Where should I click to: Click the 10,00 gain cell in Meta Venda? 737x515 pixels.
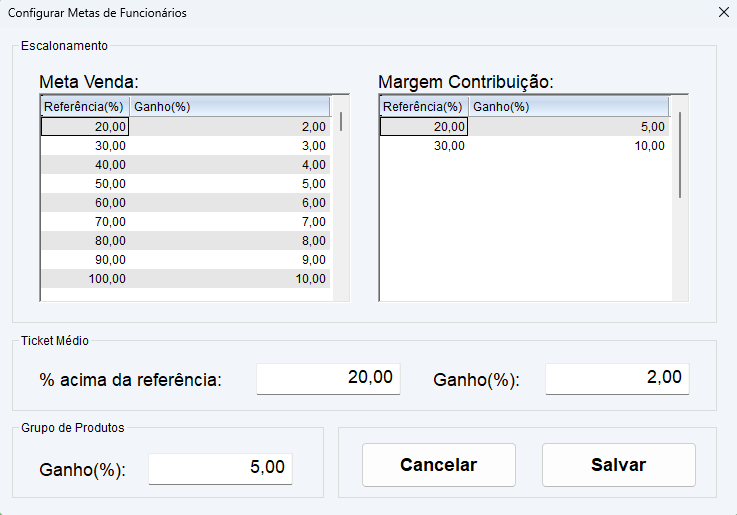[230, 279]
